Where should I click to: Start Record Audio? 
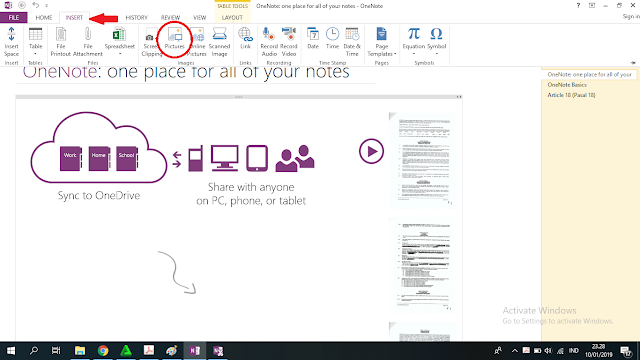269,42
